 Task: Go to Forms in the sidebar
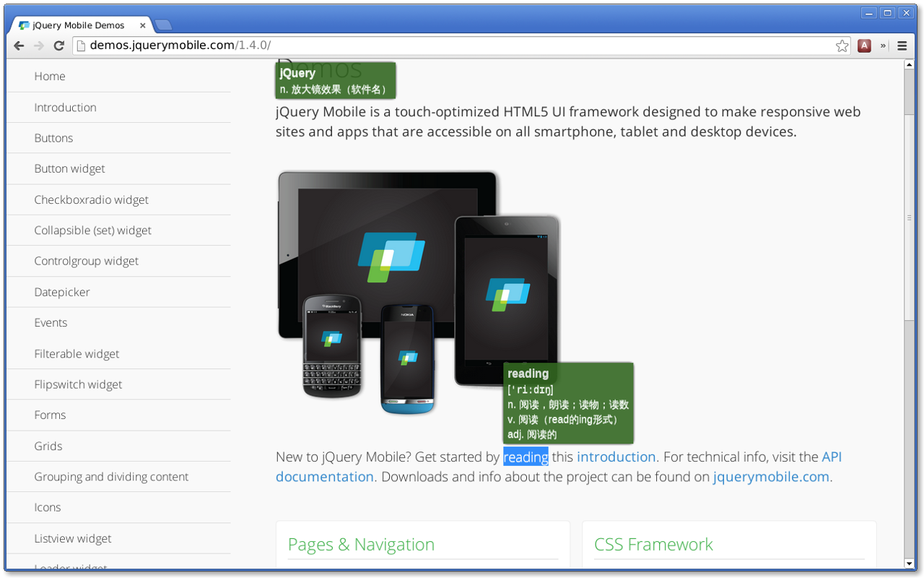point(118,415)
